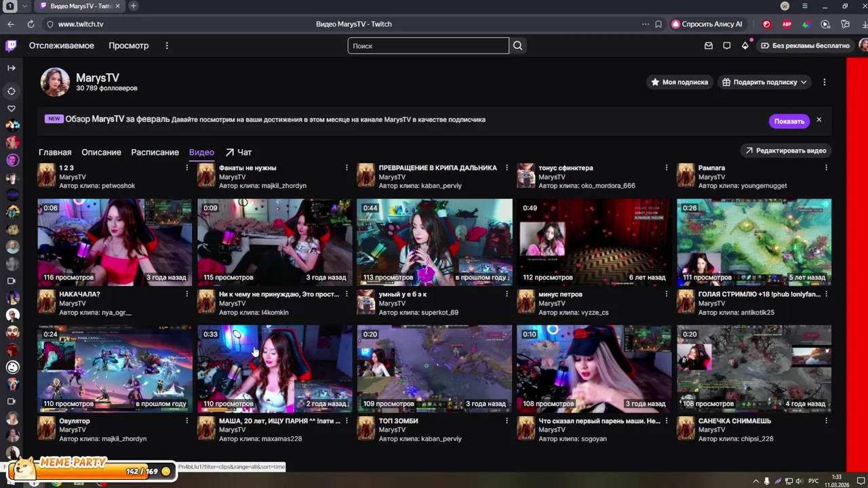Play the 0:44 clip with 113 просмотров
This screenshot has width=868, height=488.
click(435, 242)
